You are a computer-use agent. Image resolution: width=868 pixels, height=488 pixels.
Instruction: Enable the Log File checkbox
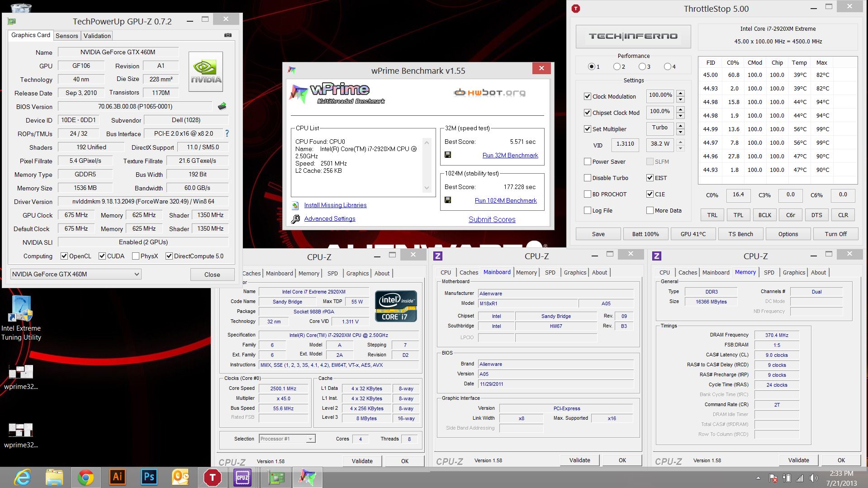click(x=588, y=210)
